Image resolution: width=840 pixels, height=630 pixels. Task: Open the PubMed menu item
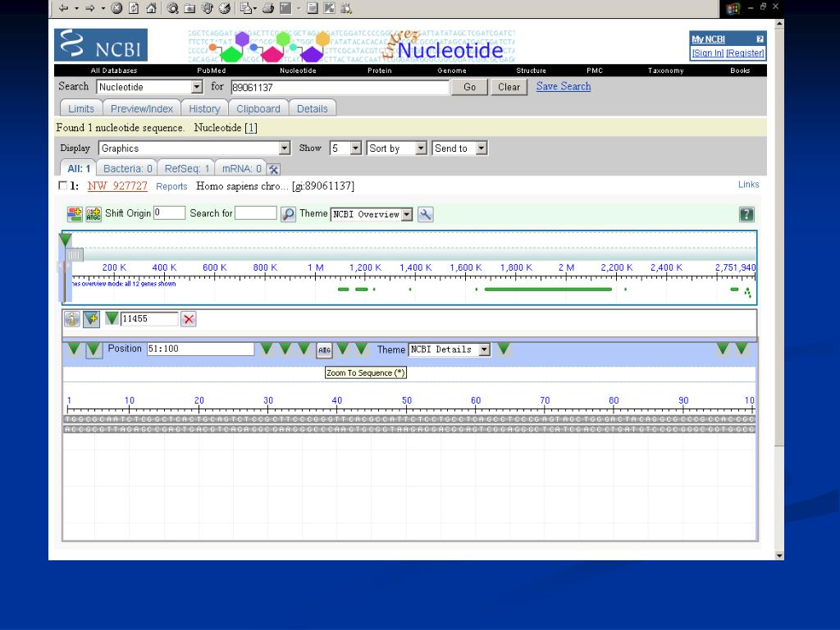tap(212, 71)
